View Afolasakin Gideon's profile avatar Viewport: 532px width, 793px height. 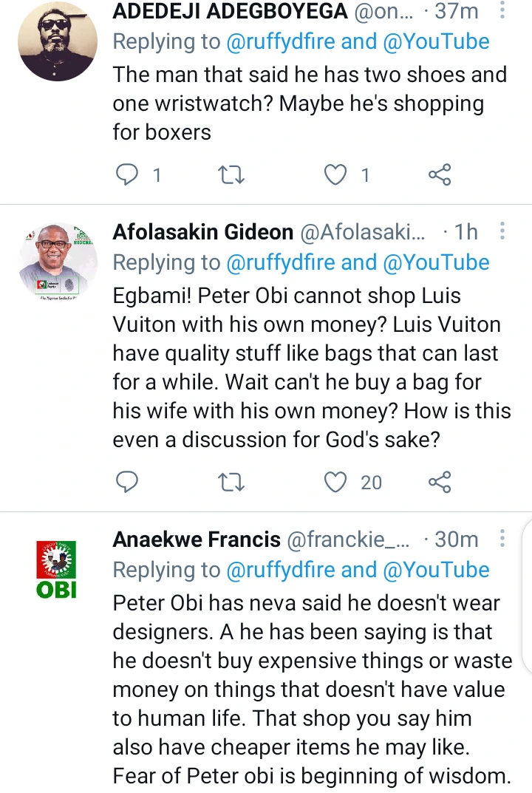coord(58,262)
